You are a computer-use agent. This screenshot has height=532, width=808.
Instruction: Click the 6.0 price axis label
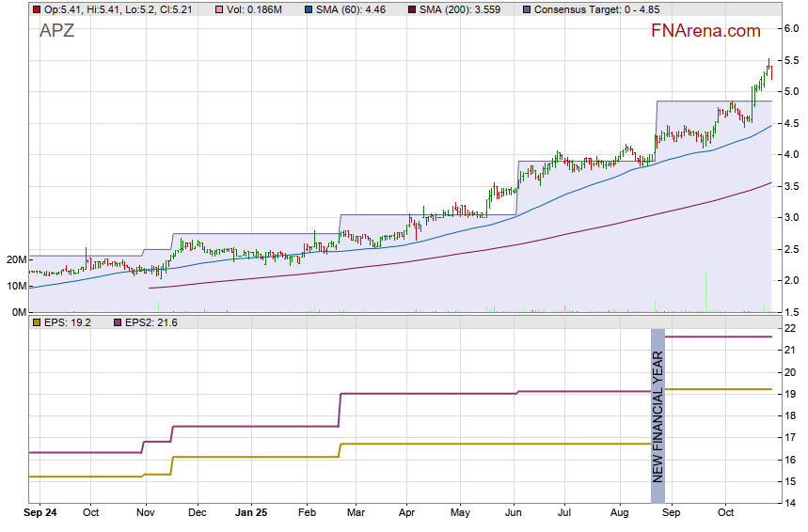pos(790,28)
